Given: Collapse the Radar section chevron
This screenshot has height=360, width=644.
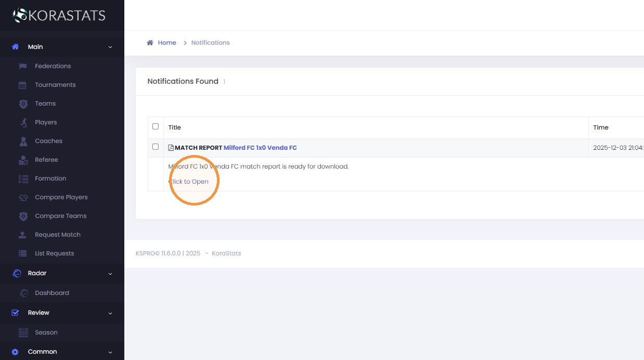Looking at the screenshot, I should pyautogui.click(x=110, y=273).
